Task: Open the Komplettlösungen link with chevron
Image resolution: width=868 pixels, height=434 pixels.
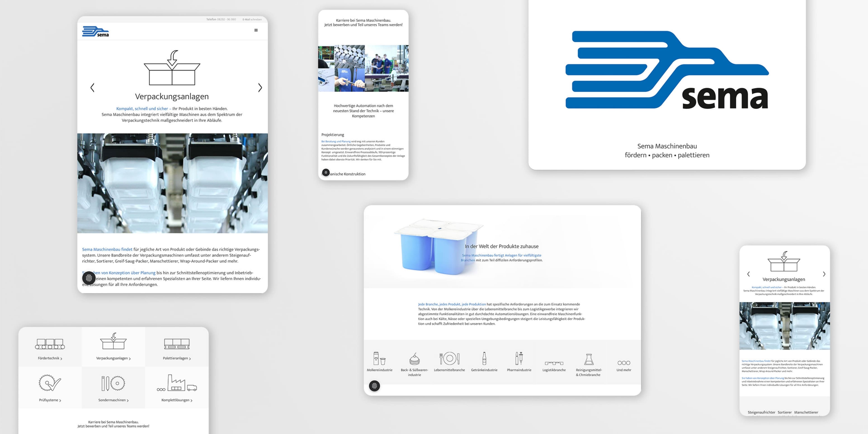Action: 177,400
